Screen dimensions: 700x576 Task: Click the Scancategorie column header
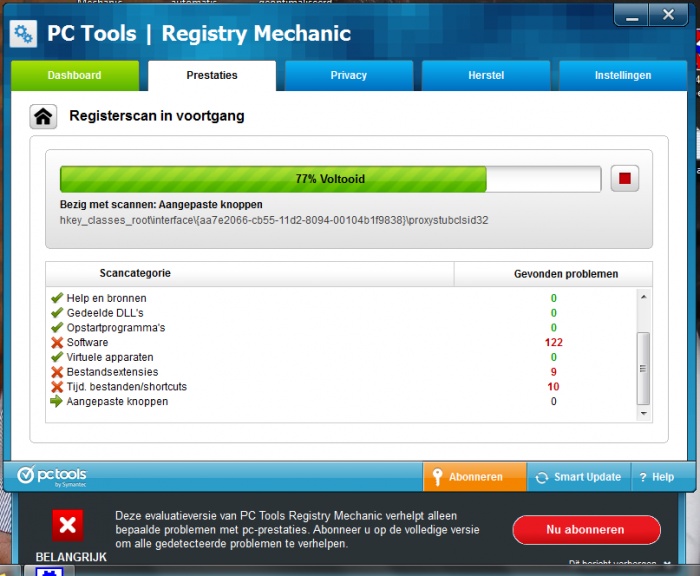pyautogui.click(x=250, y=273)
